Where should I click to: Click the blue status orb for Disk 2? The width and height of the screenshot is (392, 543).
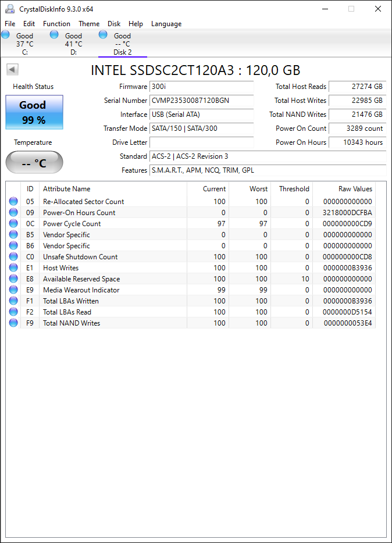pos(103,34)
